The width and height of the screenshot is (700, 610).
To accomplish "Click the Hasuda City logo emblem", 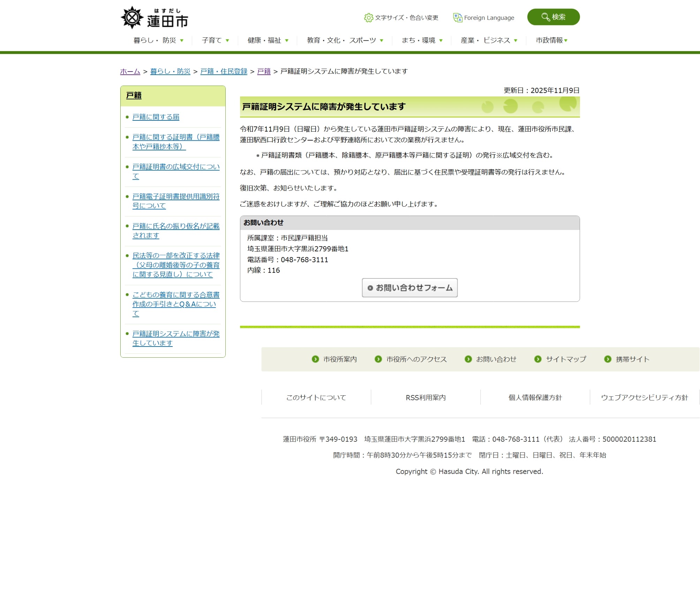I will [x=132, y=17].
